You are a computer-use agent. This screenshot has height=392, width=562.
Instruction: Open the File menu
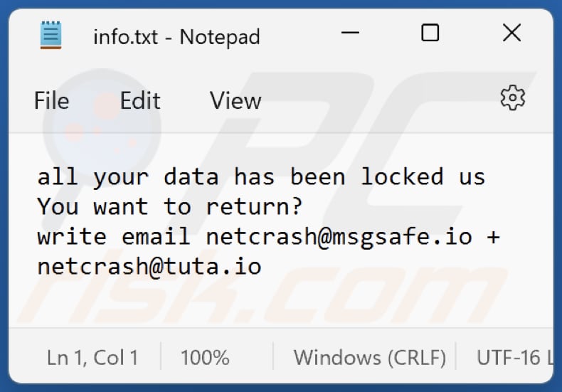click(51, 101)
